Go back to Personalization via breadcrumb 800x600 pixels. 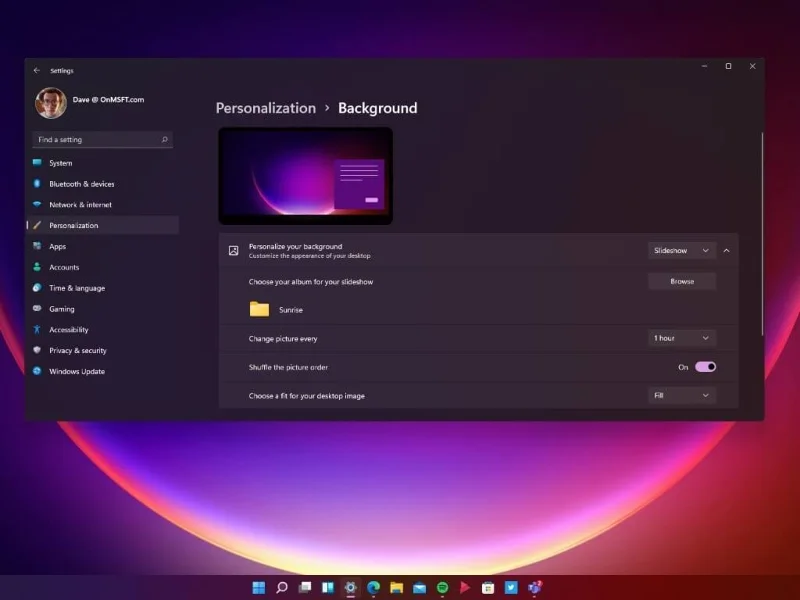point(265,107)
